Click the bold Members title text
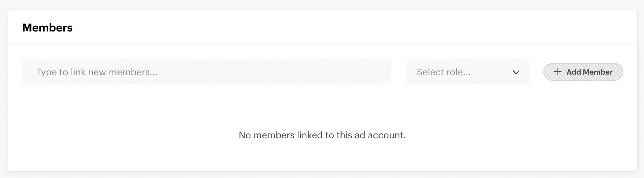This screenshot has height=178, width=644. pos(47,28)
